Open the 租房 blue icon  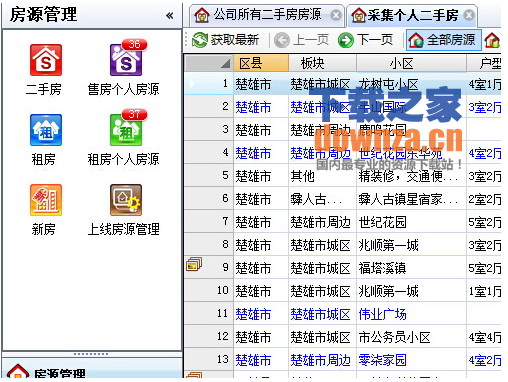click(46, 130)
